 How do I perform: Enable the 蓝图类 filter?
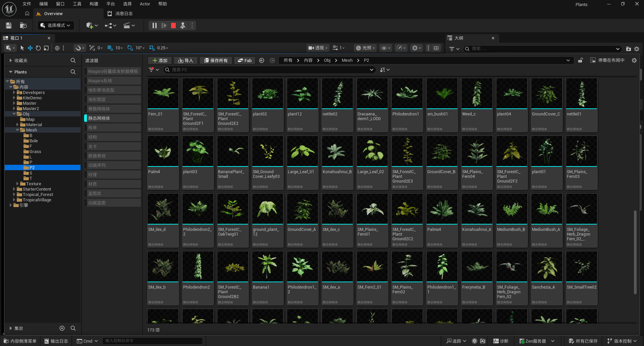(112, 193)
